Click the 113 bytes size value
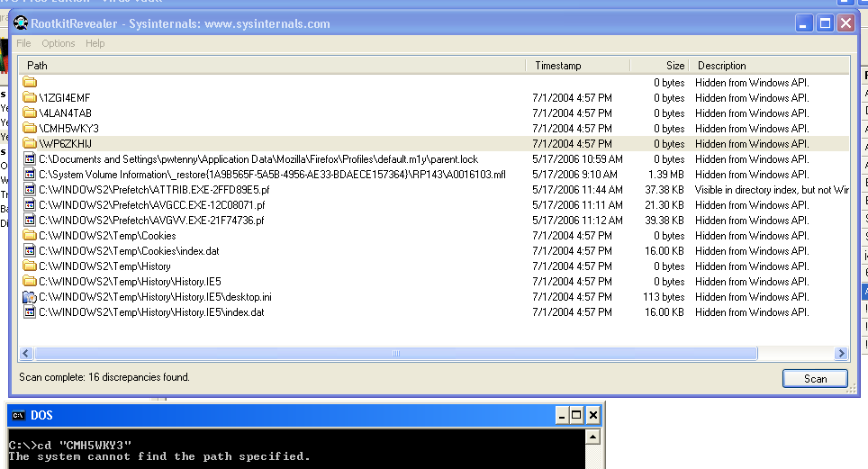Screen dimensions: 868x469 tap(664, 297)
